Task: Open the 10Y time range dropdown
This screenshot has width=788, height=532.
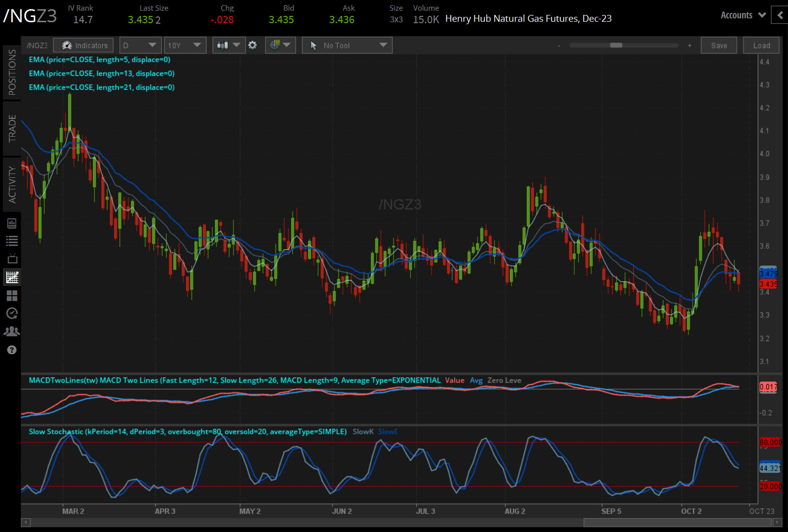Action: (x=185, y=45)
